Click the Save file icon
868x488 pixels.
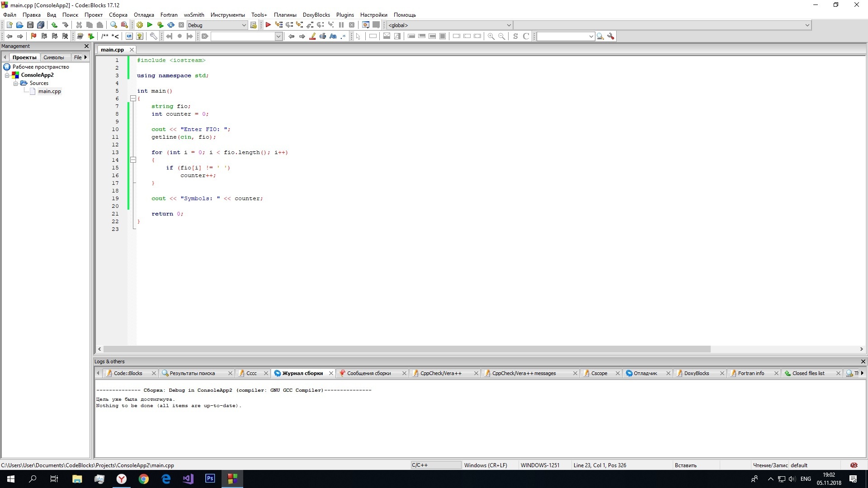coord(29,25)
